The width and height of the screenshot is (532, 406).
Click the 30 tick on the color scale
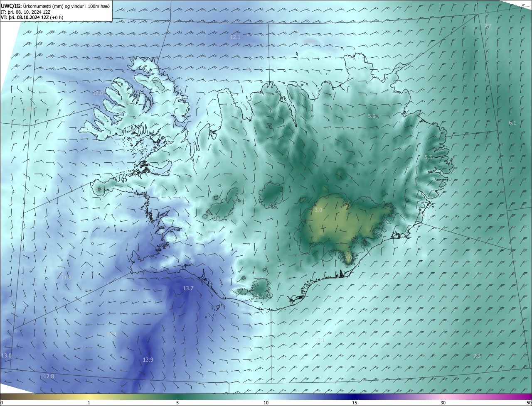443,403
